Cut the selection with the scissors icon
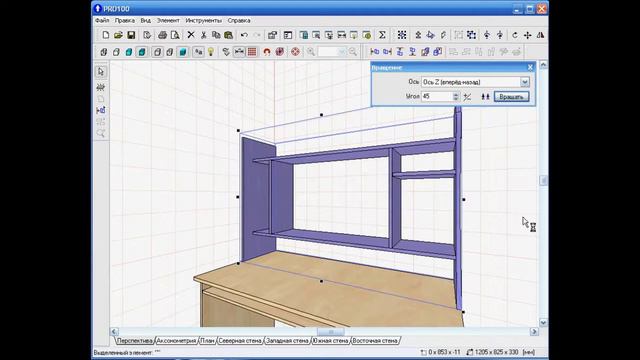This screenshot has width=640, height=360. (x=203, y=35)
